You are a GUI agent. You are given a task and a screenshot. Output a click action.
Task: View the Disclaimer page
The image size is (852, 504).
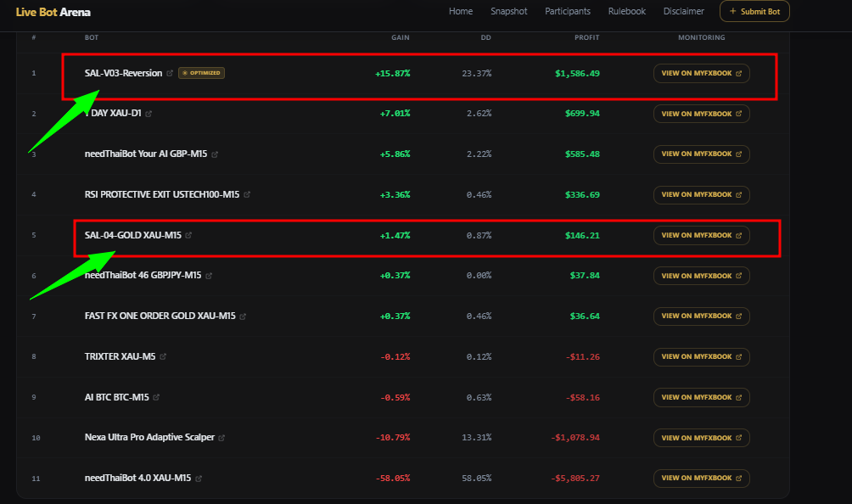click(683, 12)
